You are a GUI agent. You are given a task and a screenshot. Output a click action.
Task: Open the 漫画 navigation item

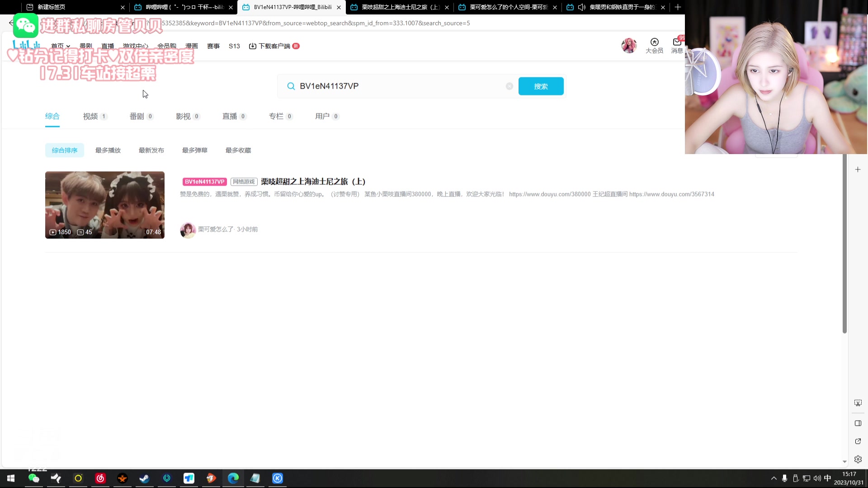[192, 46]
